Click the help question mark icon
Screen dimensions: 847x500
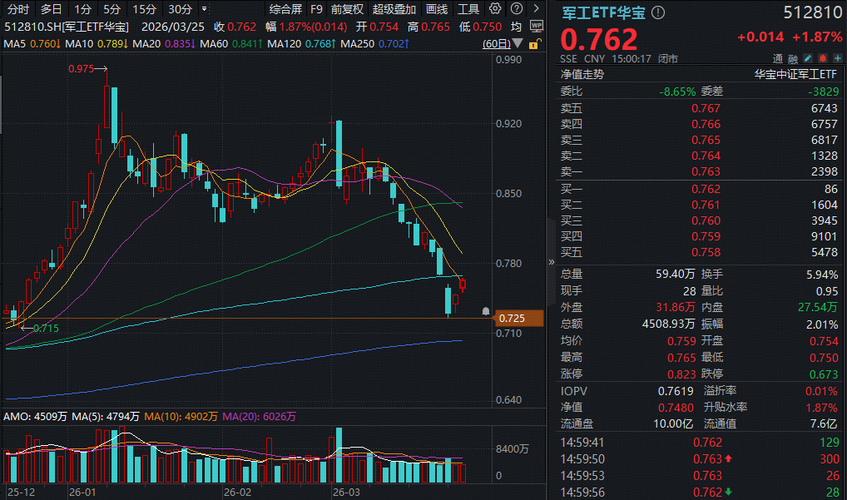pos(516,9)
